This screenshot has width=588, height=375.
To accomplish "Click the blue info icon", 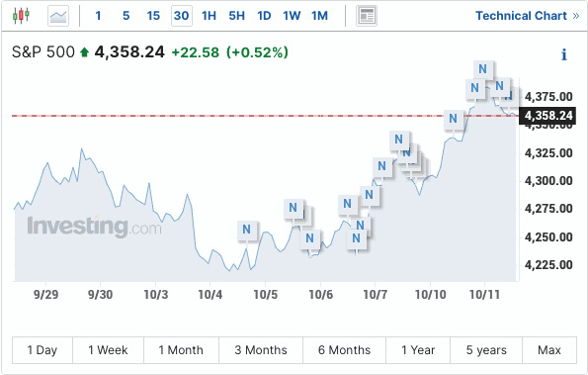I will point(563,54).
